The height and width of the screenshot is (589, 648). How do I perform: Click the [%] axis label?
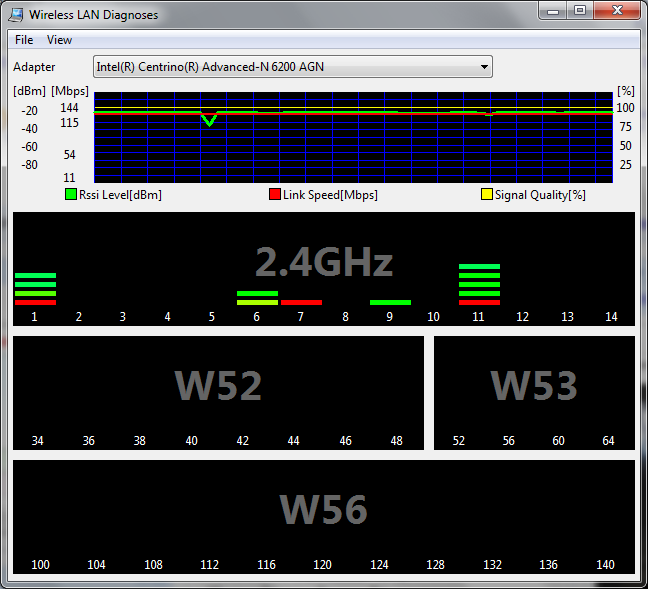click(626, 91)
